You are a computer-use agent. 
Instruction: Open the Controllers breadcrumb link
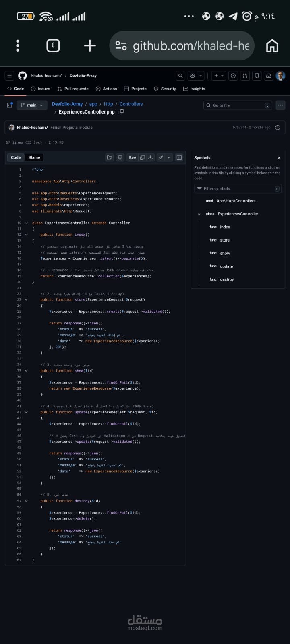131,104
